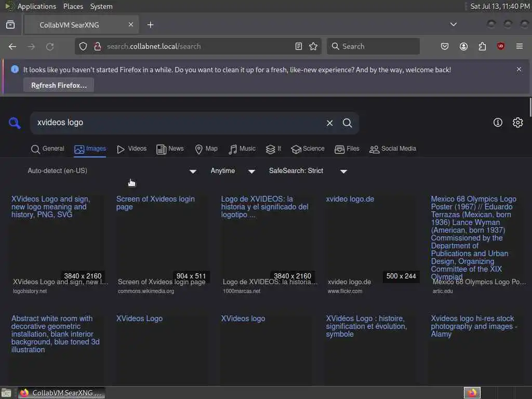Switch to the Music category tab

coord(242,149)
